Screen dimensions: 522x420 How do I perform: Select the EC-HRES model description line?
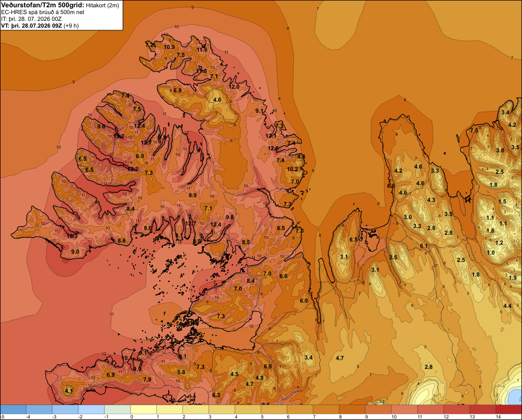[x=43, y=13]
